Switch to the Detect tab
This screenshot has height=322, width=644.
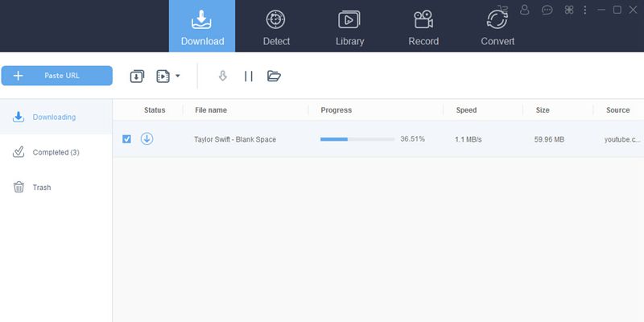tap(276, 26)
